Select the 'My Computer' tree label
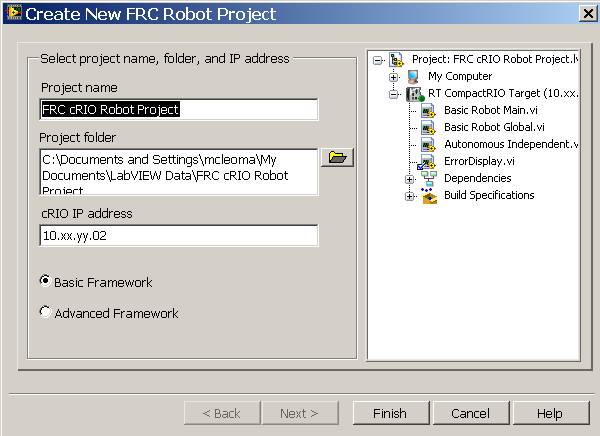This screenshot has height=436, width=600. (x=460, y=76)
